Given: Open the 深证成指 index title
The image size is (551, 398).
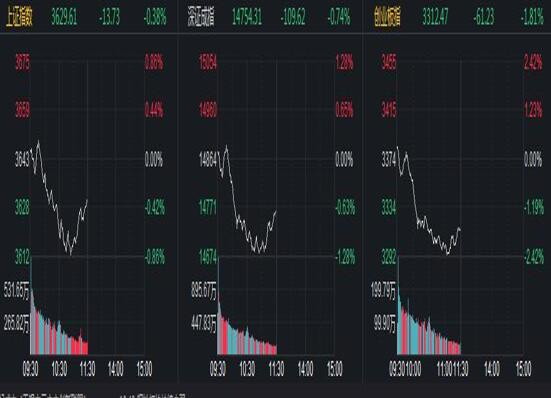Looking at the screenshot, I should pyautogui.click(x=201, y=17).
